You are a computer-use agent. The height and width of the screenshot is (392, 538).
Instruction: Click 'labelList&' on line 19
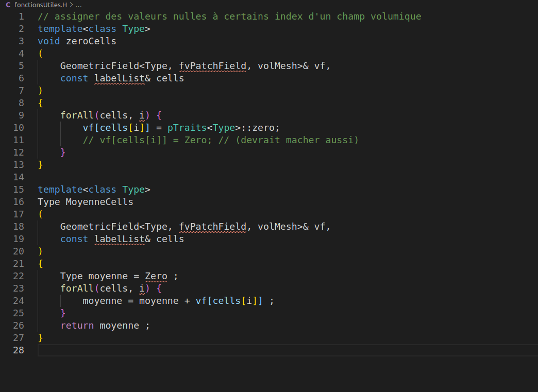[x=122, y=238]
